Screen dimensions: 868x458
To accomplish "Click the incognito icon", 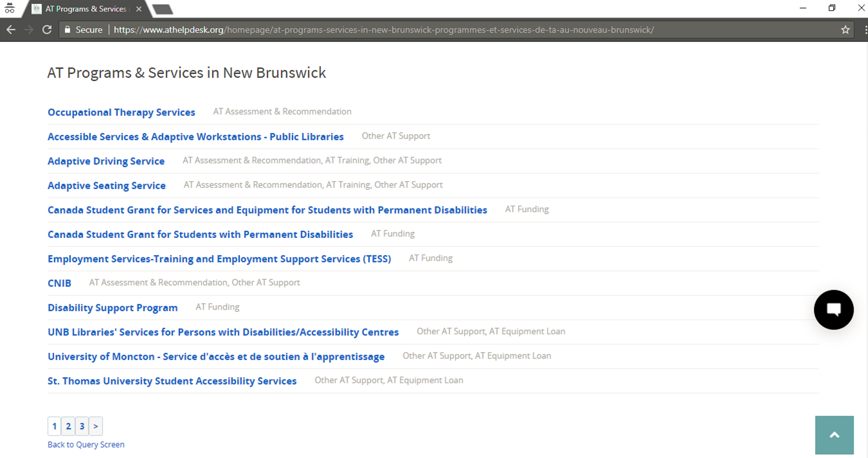I will pyautogui.click(x=9, y=8).
